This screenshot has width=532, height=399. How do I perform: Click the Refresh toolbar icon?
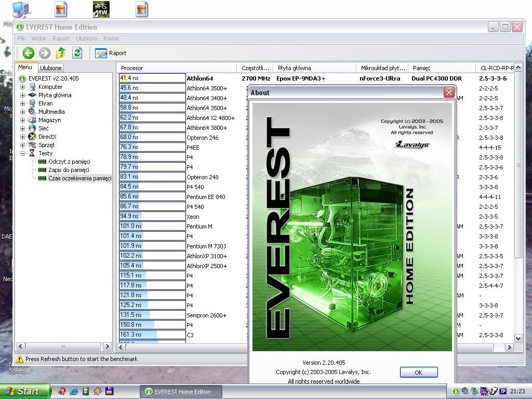point(77,53)
